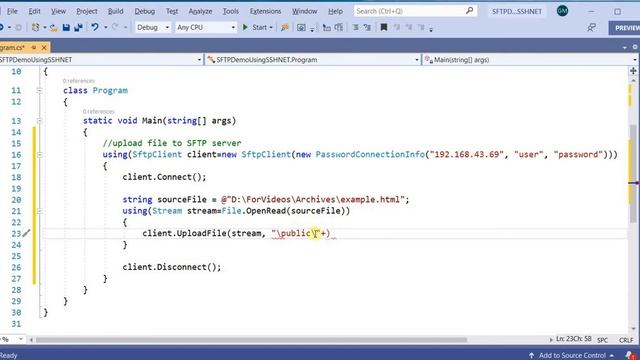Screen dimensions: 640x360
Task: Click the Send Feedback icon
Action: pos(591,27)
